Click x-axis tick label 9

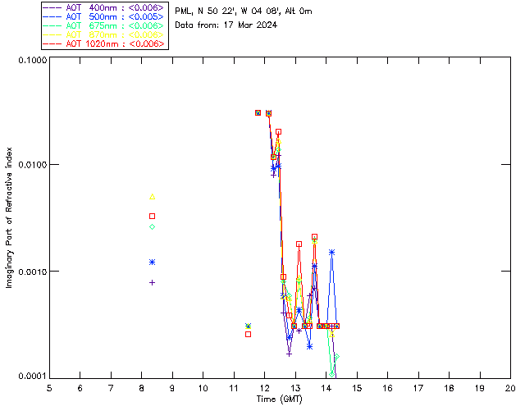[172, 388]
